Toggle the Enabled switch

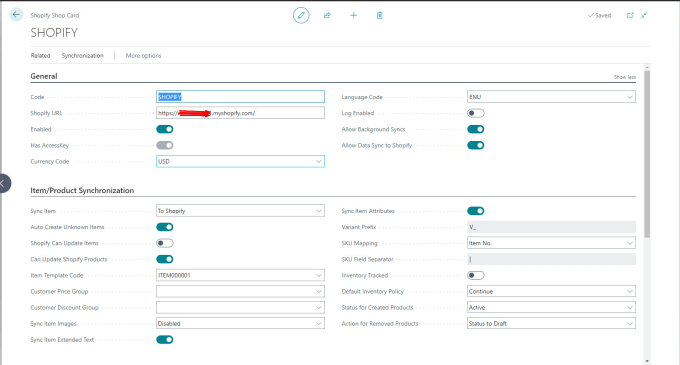click(165, 129)
